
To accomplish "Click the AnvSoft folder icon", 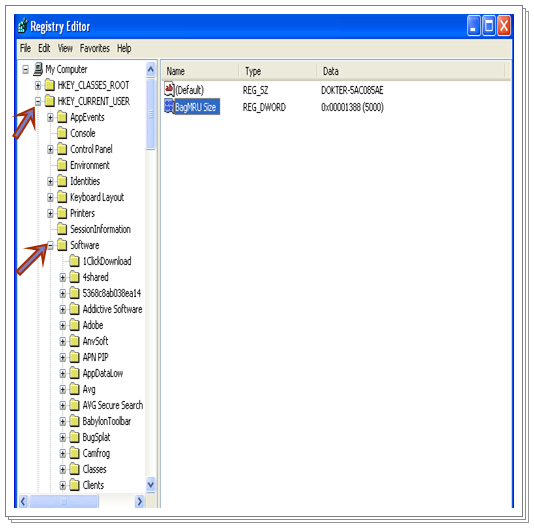I will 75,341.
